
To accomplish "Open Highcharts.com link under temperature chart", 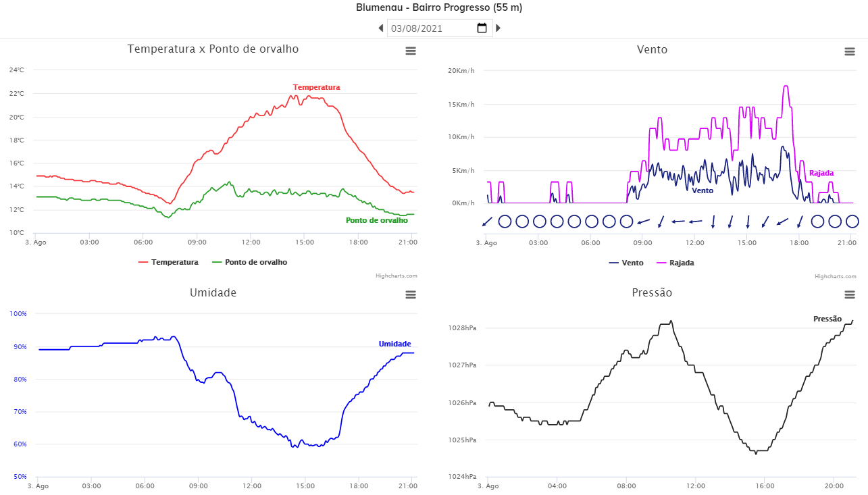I will (x=397, y=276).
